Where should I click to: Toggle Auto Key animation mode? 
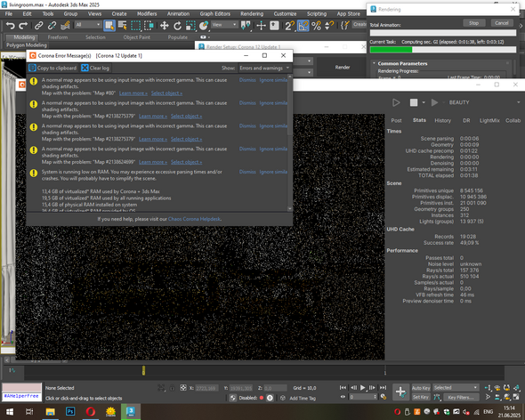[x=421, y=388]
